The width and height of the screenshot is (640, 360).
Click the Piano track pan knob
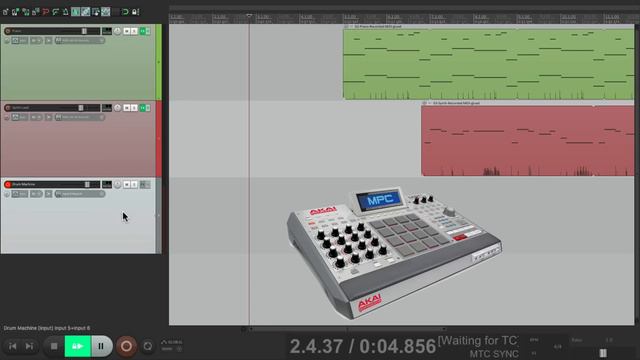(x=118, y=31)
